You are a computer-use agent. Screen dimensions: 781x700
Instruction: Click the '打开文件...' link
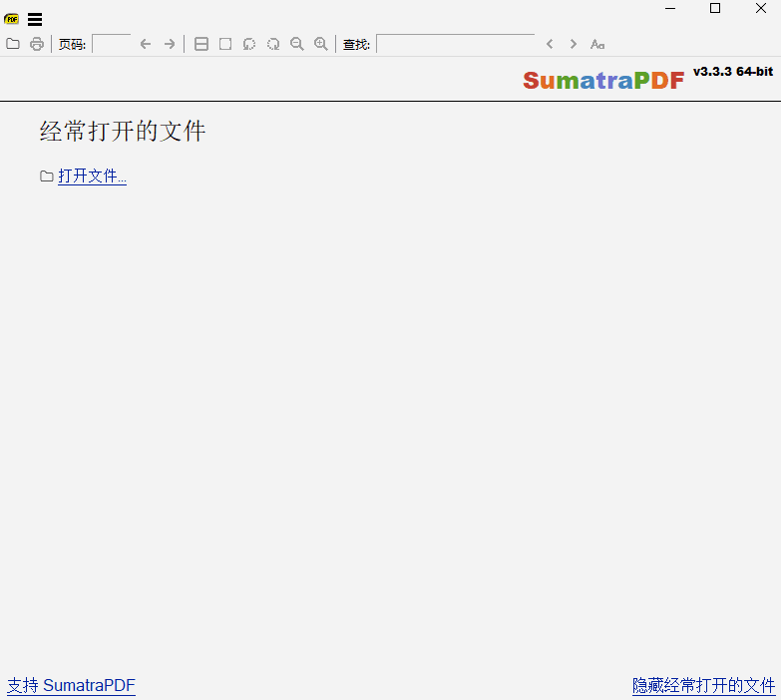[92, 176]
